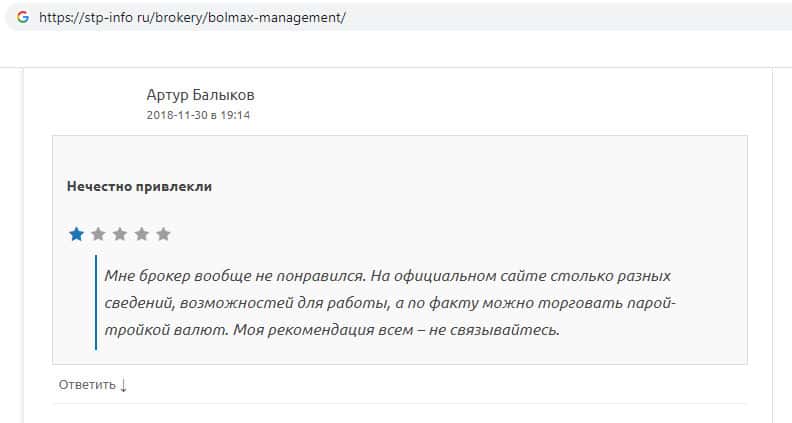Focus the address bar URL field
This screenshot has height=423, width=792.
[400, 18]
